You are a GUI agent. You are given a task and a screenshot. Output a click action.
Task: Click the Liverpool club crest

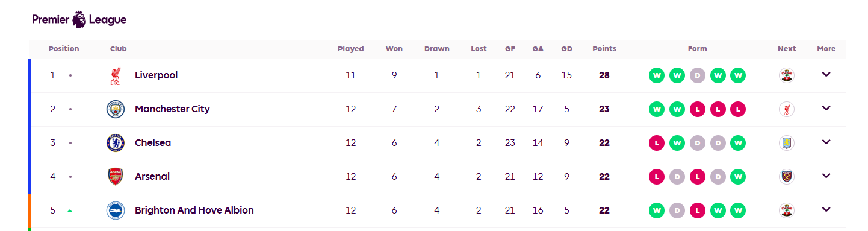pos(115,75)
